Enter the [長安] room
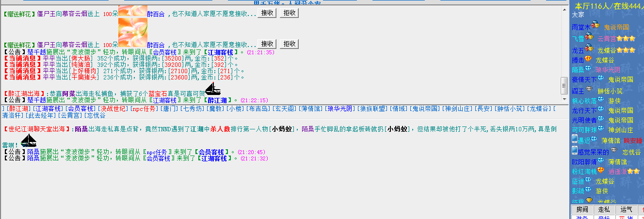The height and width of the screenshot is (219, 644). (x=483, y=108)
